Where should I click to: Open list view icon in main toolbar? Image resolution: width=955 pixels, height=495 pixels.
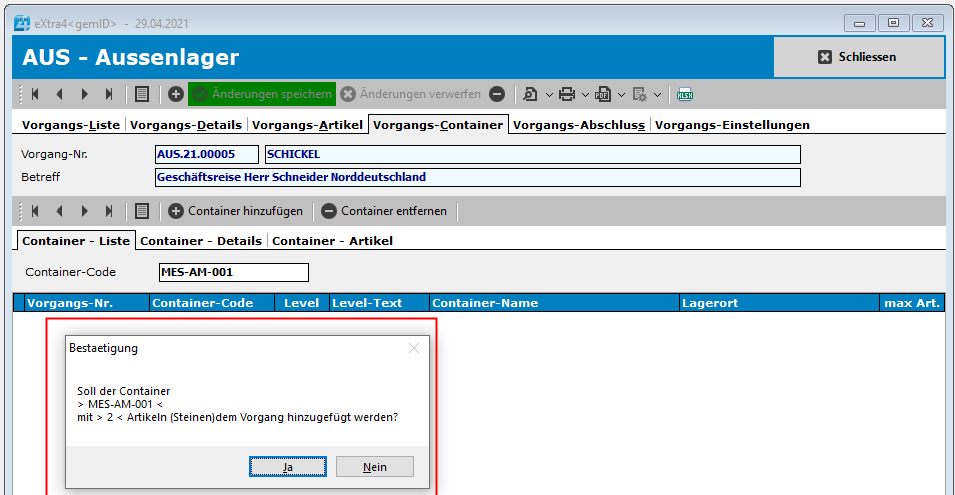[142, 94]
